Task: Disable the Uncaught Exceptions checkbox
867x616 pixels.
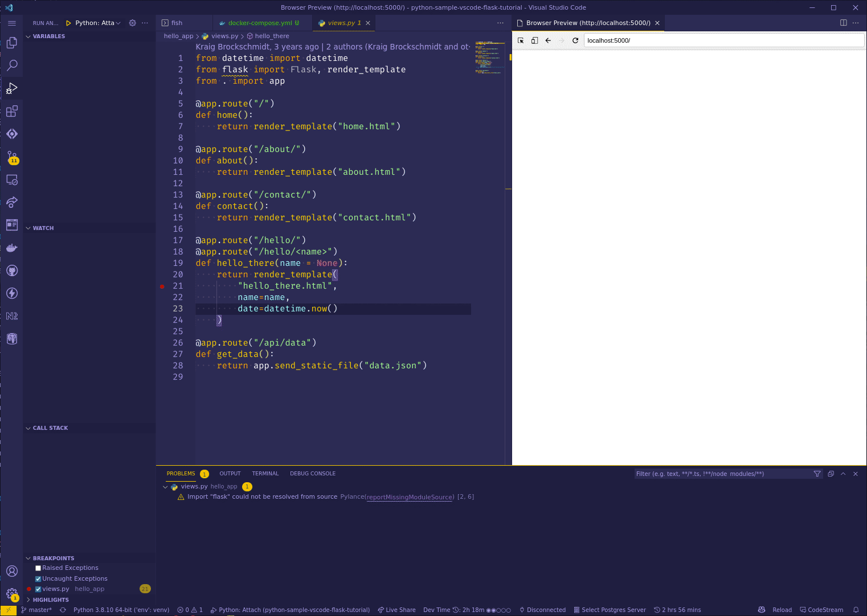Action: [x=38, y=578]
